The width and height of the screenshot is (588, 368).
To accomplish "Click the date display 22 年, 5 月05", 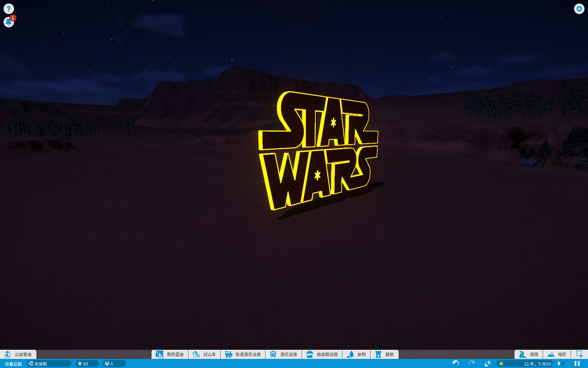I will point(537,364).
